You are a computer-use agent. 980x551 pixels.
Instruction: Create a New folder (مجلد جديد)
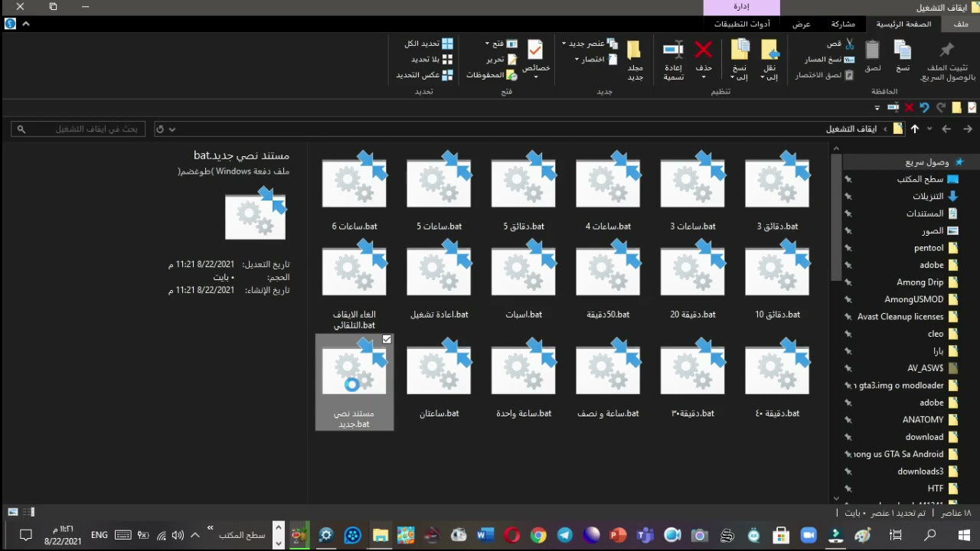coord(635,60)
